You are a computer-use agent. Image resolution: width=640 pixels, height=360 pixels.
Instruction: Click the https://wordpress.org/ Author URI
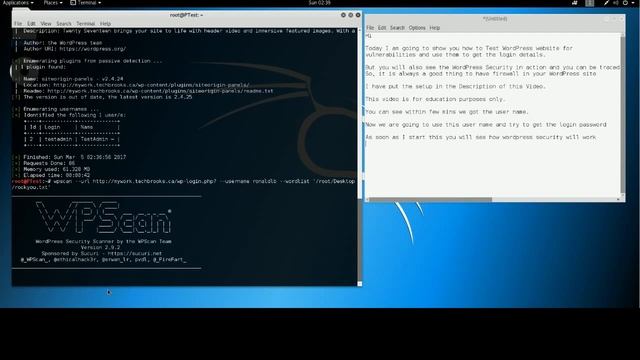(x=93, y=49)
